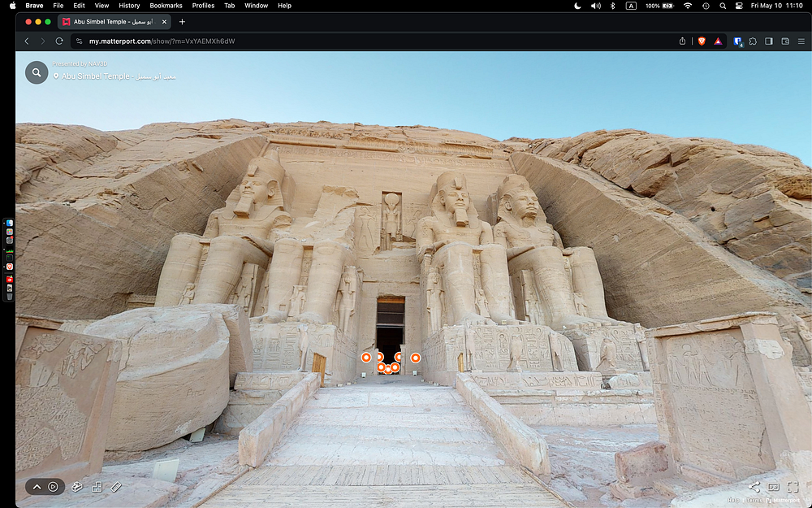
Task: Select the Abu Simbel Temple tab
Action: pyautogui.click(x=114, y=22)
